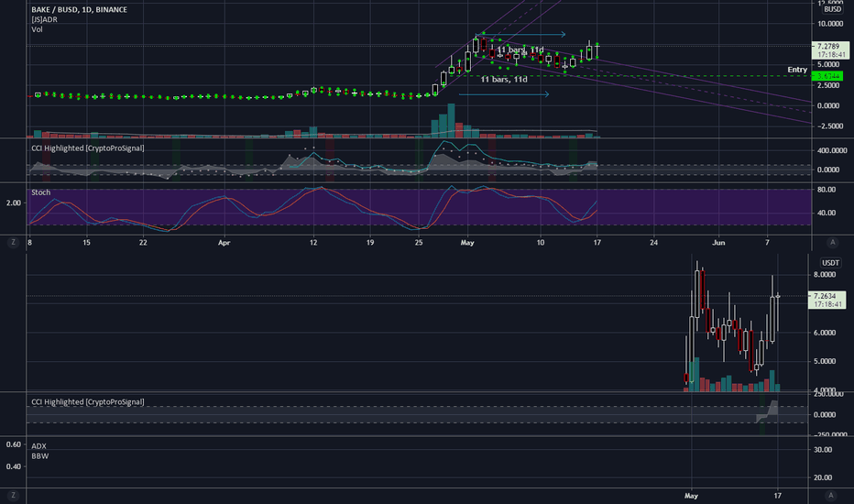Select upper '11 bars, 11d' date range label
Screen dimensions: 854x504
(520, 50)
